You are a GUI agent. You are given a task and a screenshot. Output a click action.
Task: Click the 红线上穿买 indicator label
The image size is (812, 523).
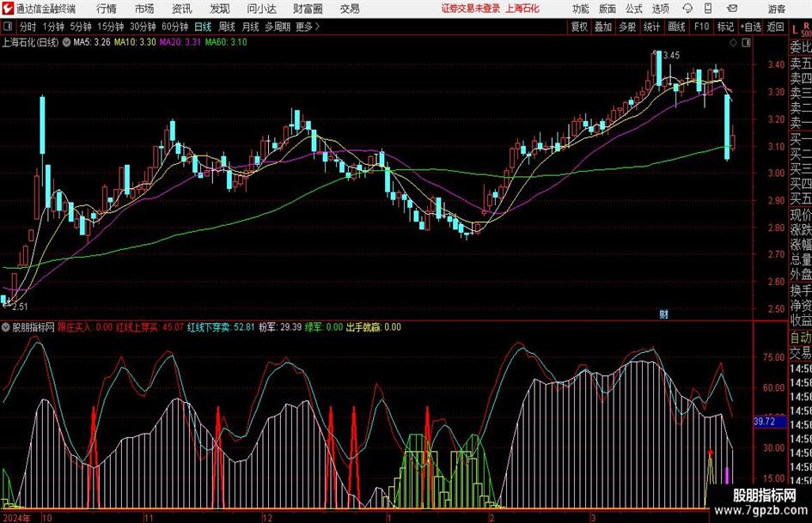pyautogui.click(x=137, y=327)
